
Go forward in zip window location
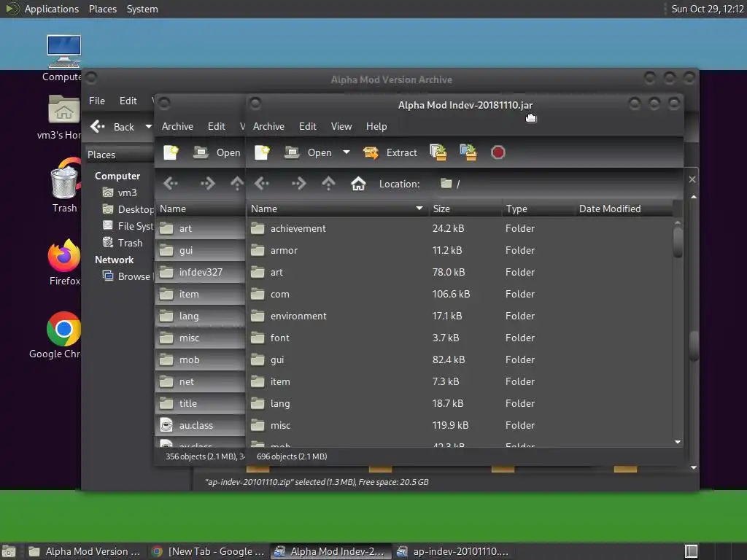click(207, 183)
